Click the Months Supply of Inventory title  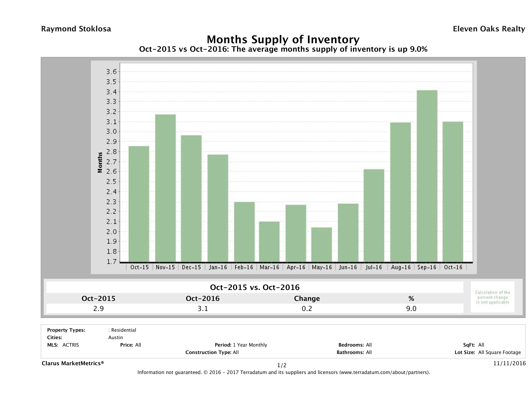coord(283,39)
